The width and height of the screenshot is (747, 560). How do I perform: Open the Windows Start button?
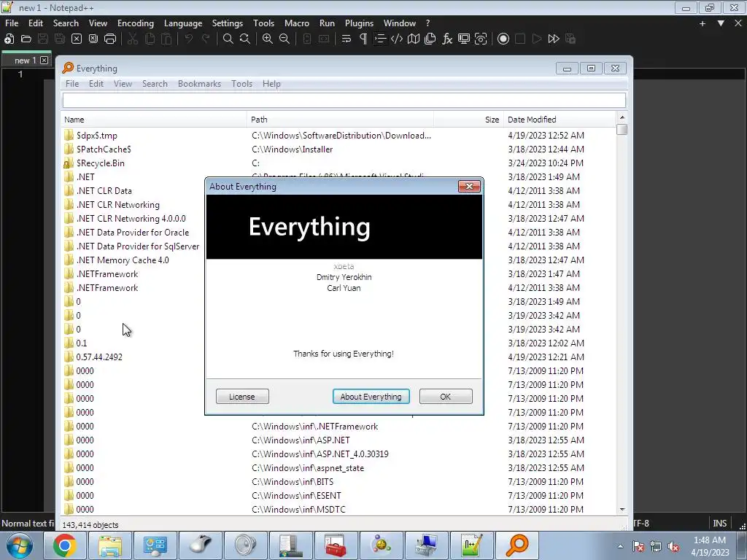click(20, 545)
